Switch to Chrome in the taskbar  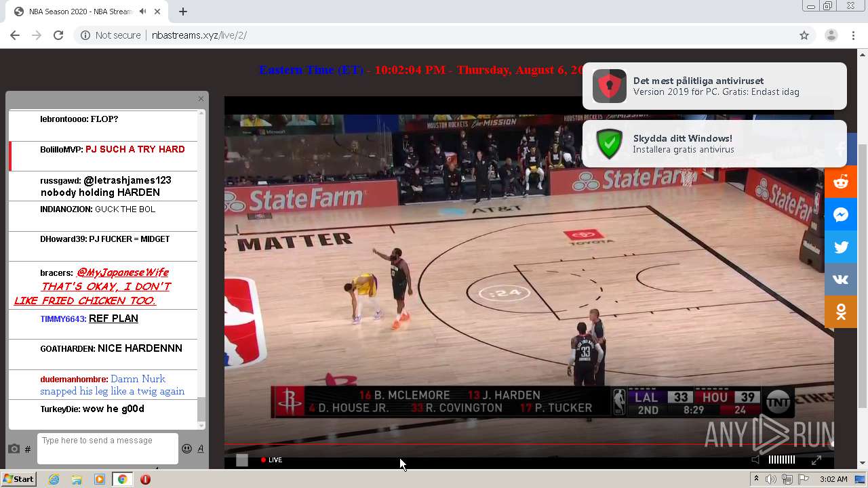point(123,479)
